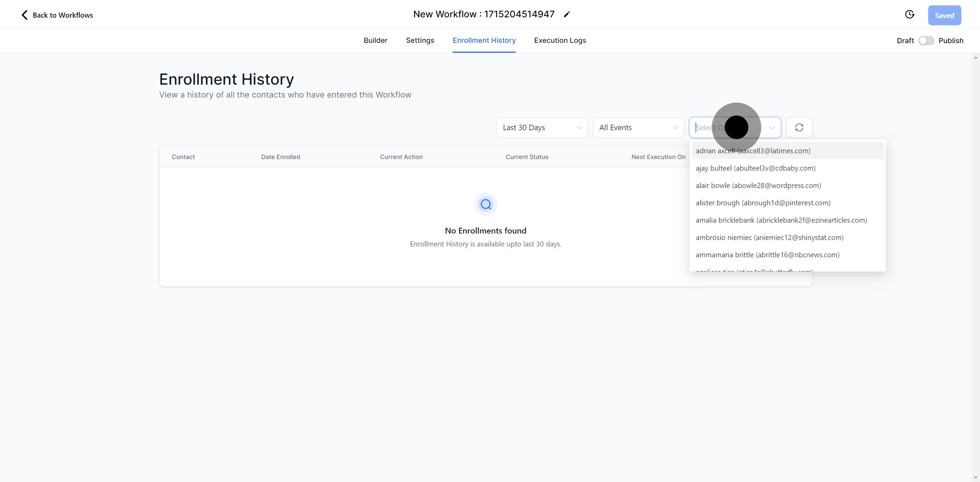The height and width of the screenshot is (482, 980).
Task: Toggle the Draft/Publish switch
Action: pos(926,41)
